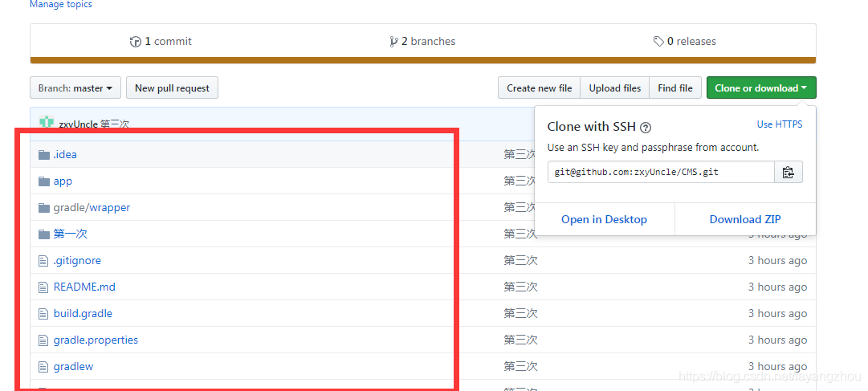Click the 第三次 commit message in gradle.properties row
This screenshot has height=391, width=868.
[x=520, y=340]
